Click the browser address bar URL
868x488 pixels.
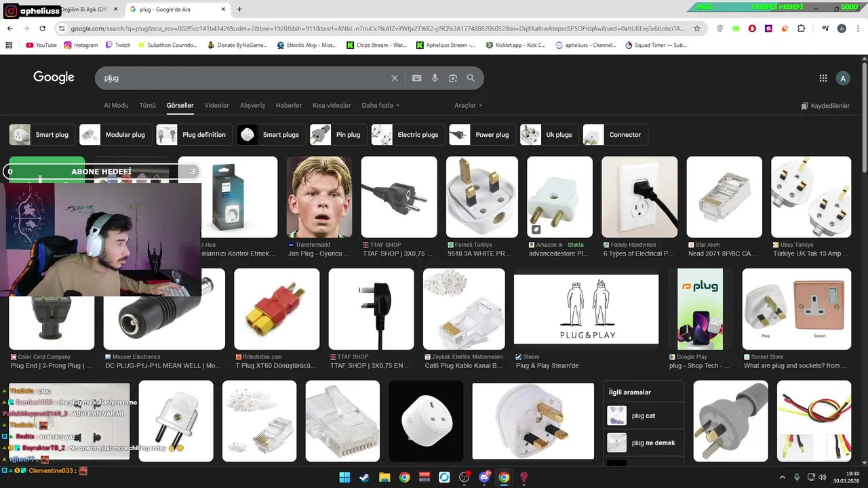(x=378, y=28)
